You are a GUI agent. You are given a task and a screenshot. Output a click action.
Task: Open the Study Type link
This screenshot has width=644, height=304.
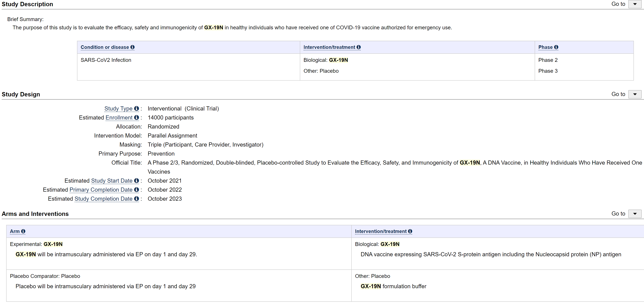pyautogui.click(x=118, y=108)
